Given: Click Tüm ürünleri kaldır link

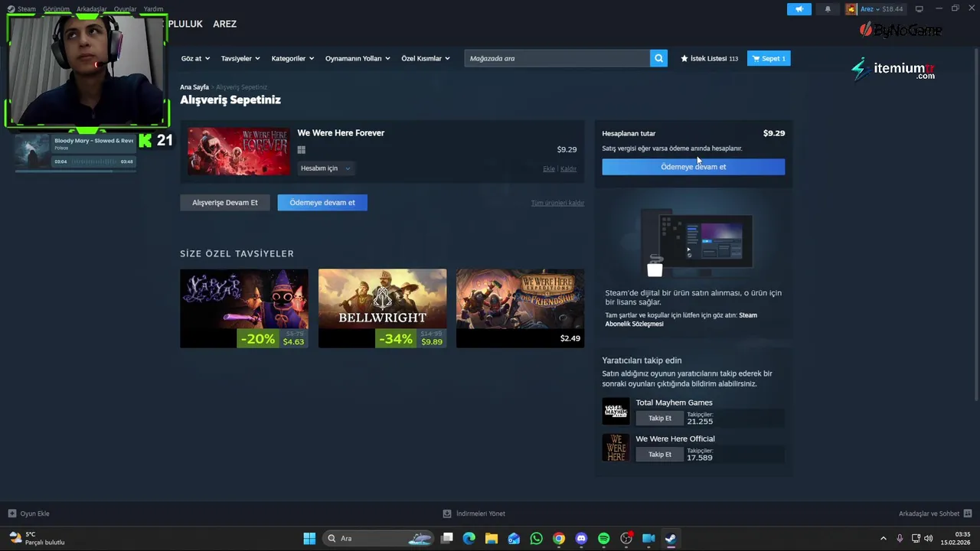Looking at the screenshot, I should click(x=557, y=203).
